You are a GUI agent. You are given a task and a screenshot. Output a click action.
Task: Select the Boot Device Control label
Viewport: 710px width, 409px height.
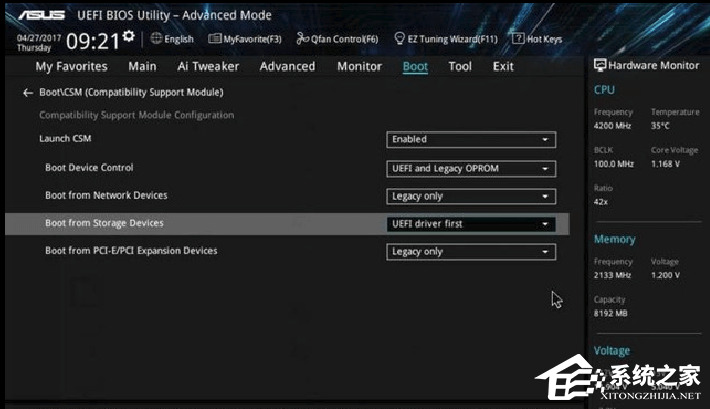click(x=89, y=168)
